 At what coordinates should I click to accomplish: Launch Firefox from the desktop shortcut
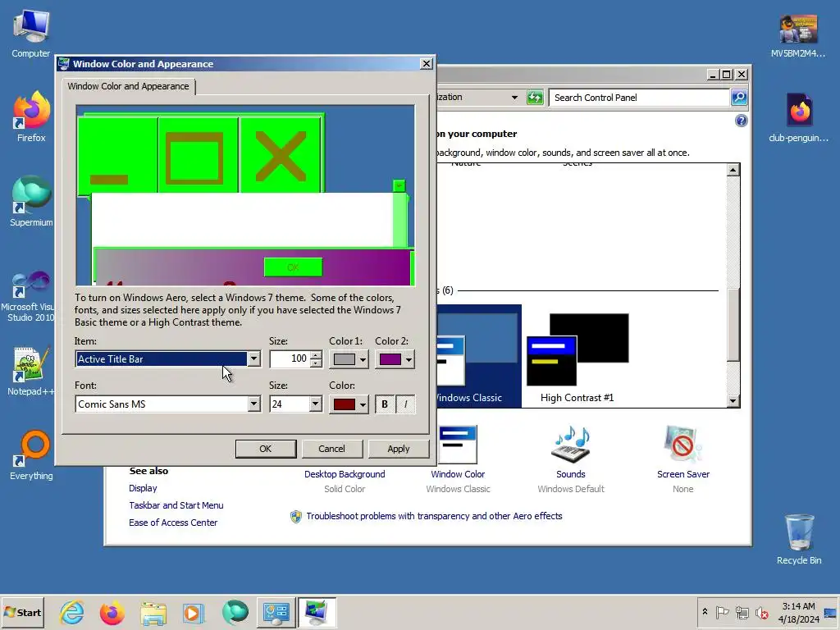click(x=30, y=116)
